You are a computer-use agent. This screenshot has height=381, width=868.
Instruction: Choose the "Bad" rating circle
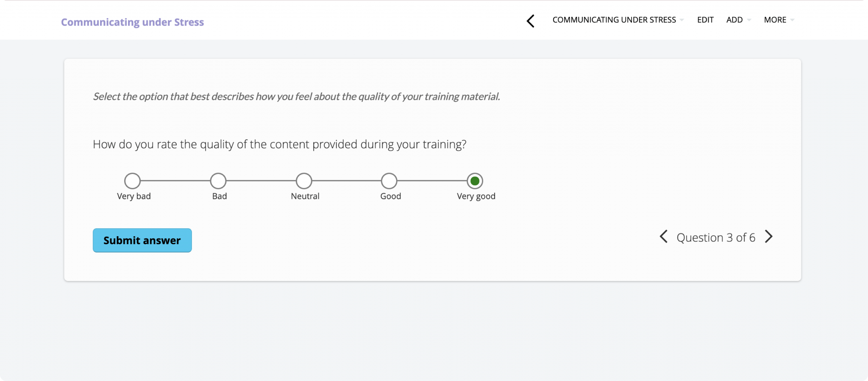point(218,181)
